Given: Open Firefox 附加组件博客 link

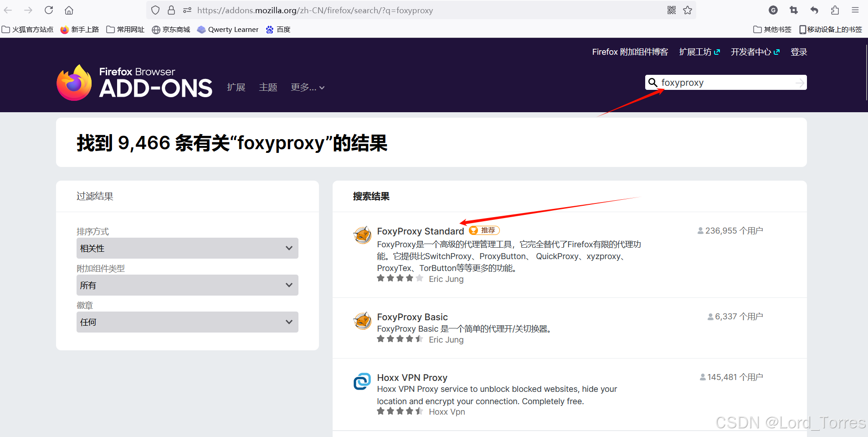Looking at the screenshot, I should tap(630, 52).
